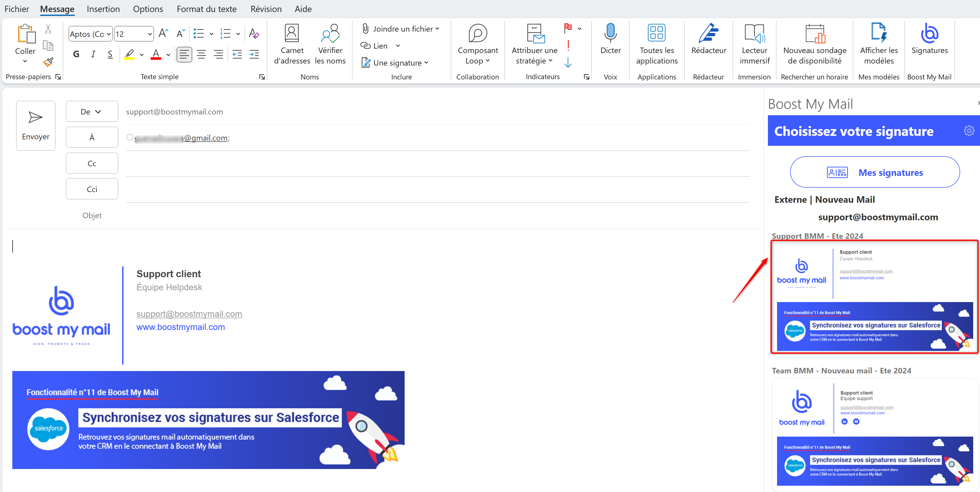Screen dimensions: 980x492
Task: Start Dicter voice dictation
Action: point(610,39)
